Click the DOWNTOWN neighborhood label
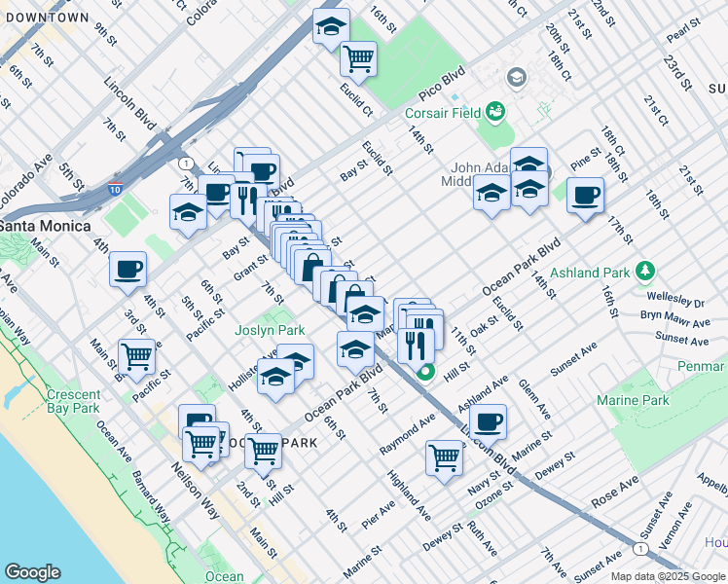Screen dimensions: 728x584 (48, 18)
